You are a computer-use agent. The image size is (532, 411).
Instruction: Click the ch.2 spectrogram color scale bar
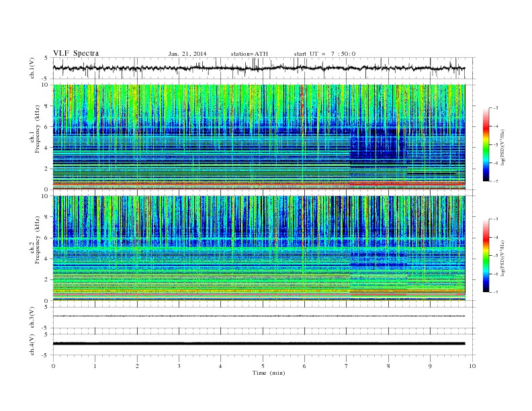486,256
